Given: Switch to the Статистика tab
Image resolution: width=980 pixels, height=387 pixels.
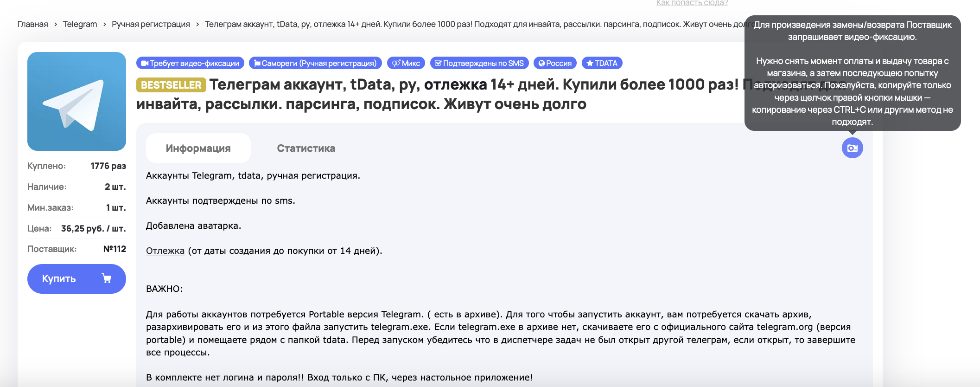Looking at the screenshot, I should click(306, 148).
